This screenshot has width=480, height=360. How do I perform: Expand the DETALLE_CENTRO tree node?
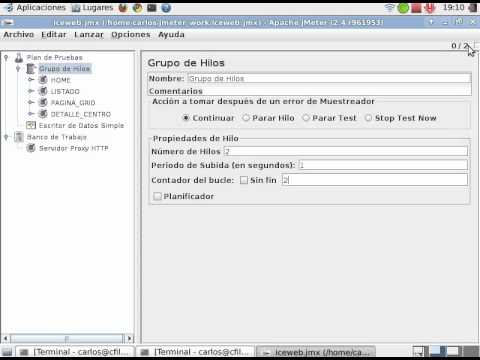31,114
